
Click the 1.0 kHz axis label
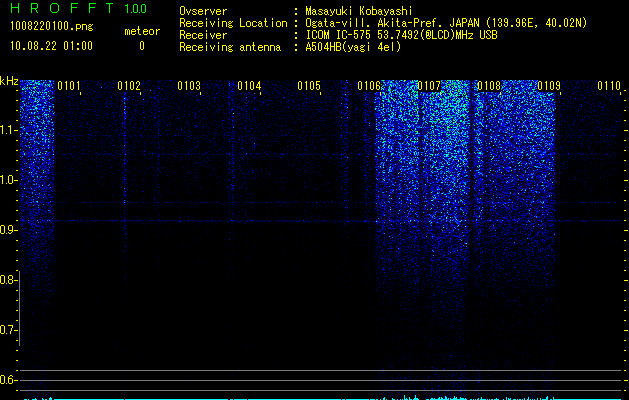(x=8, y=180)
